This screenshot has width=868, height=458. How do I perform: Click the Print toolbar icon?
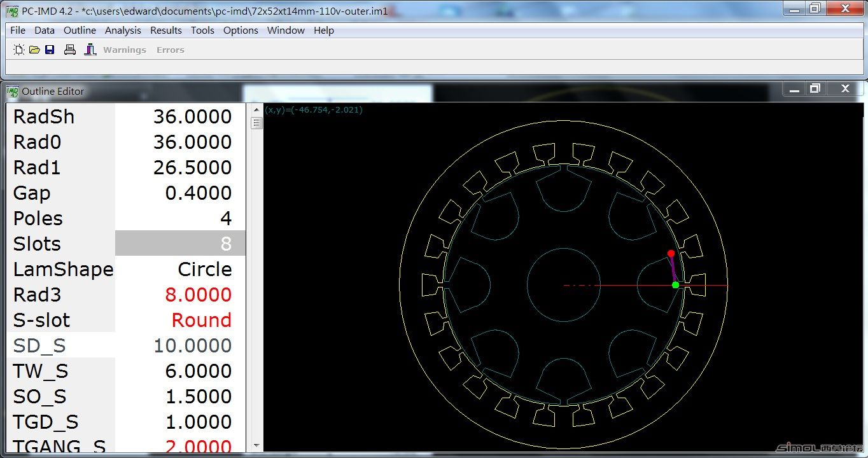tap(70, 50)
